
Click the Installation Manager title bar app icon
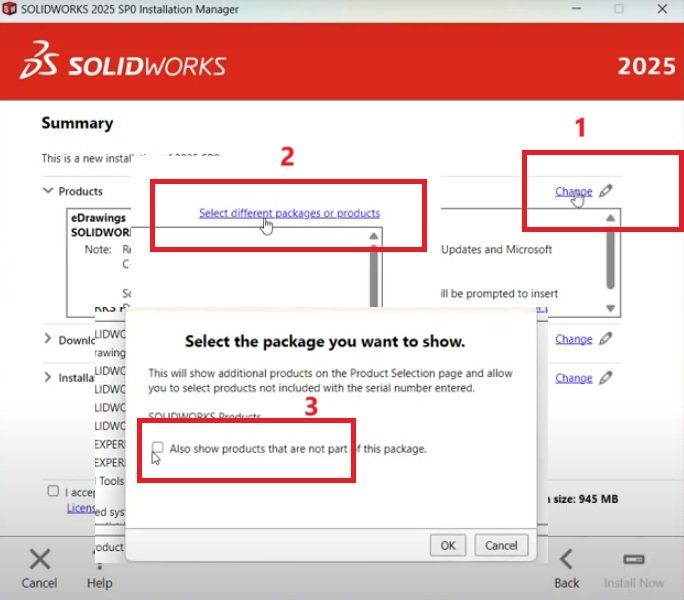pos(10,9)
